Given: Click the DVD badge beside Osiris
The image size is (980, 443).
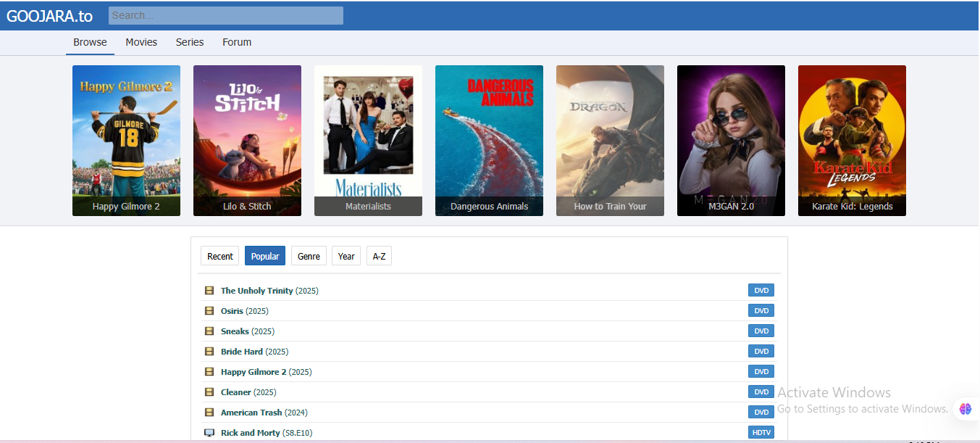Looking at the screenshot, I should click(761, 310).
